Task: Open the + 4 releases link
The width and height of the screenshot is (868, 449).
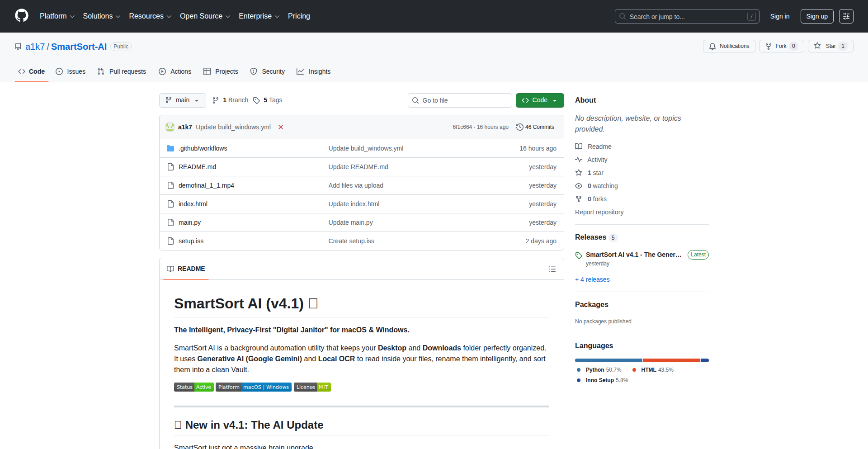Action: pos(592,279)
